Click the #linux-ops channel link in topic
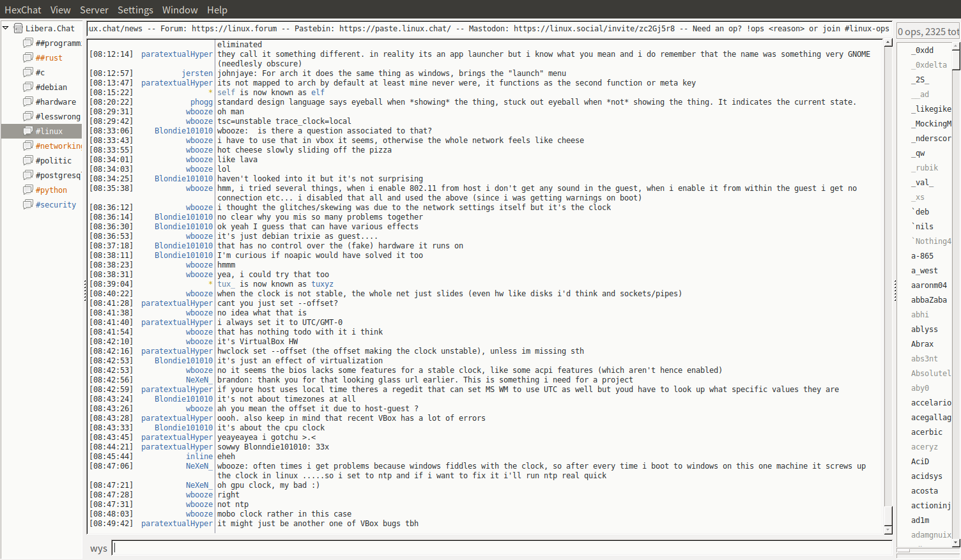The image size is (961, 560). coord(867,29)
